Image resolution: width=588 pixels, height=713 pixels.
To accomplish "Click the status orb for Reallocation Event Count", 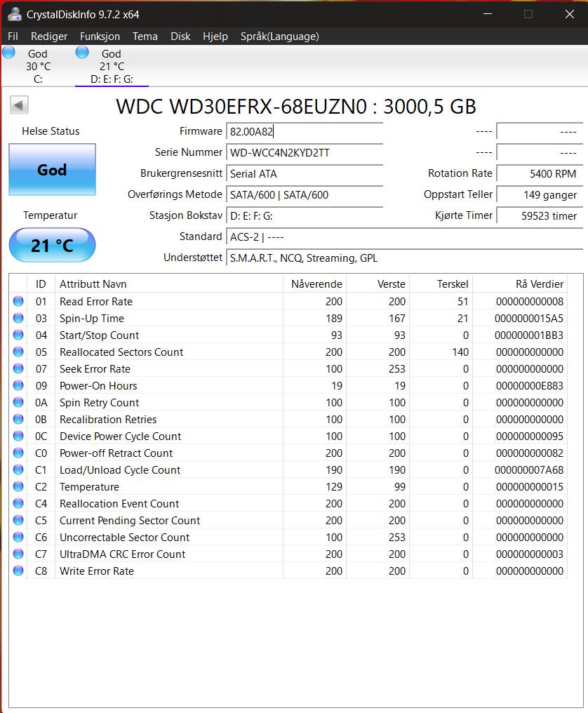I will 18,503.
